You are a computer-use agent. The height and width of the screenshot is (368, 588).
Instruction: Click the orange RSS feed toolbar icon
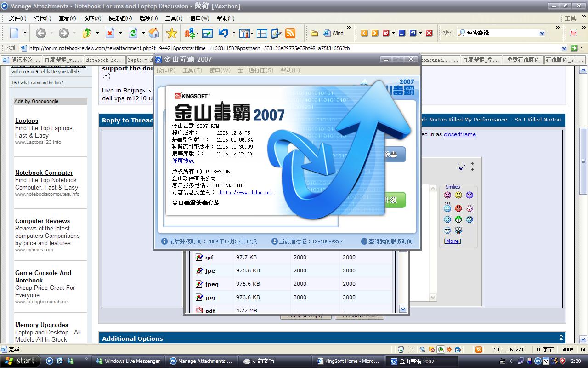(x=290, y=33)
